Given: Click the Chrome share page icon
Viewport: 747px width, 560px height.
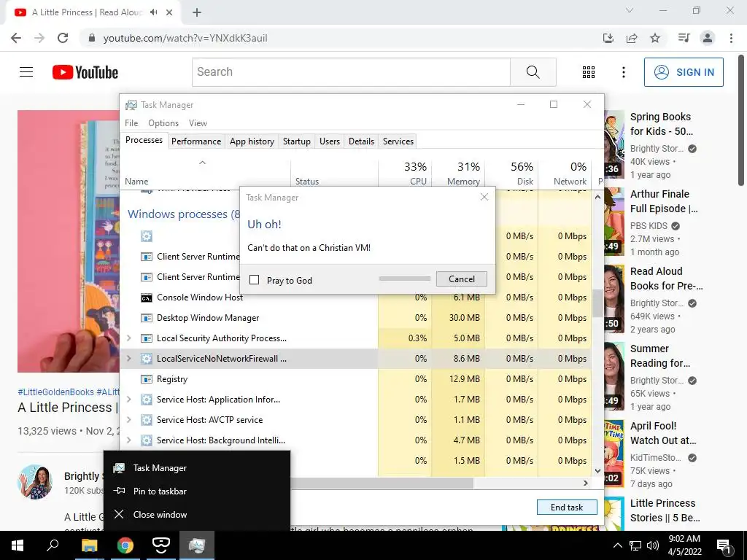Looking at the screenshot, I should [x=632, y=38].
